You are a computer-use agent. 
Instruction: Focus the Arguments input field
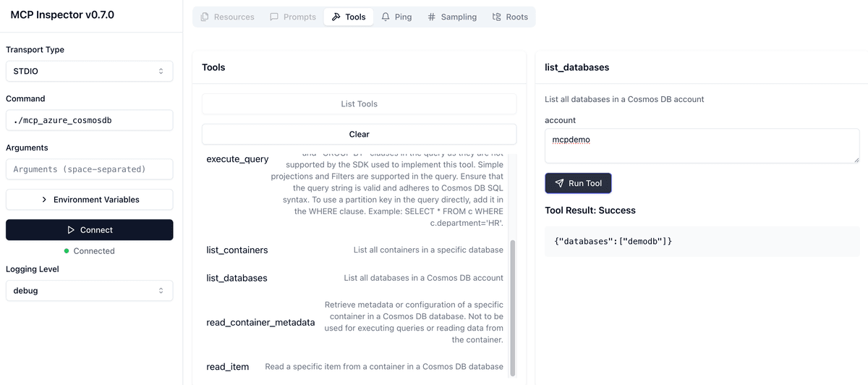[x=90, y=169]
